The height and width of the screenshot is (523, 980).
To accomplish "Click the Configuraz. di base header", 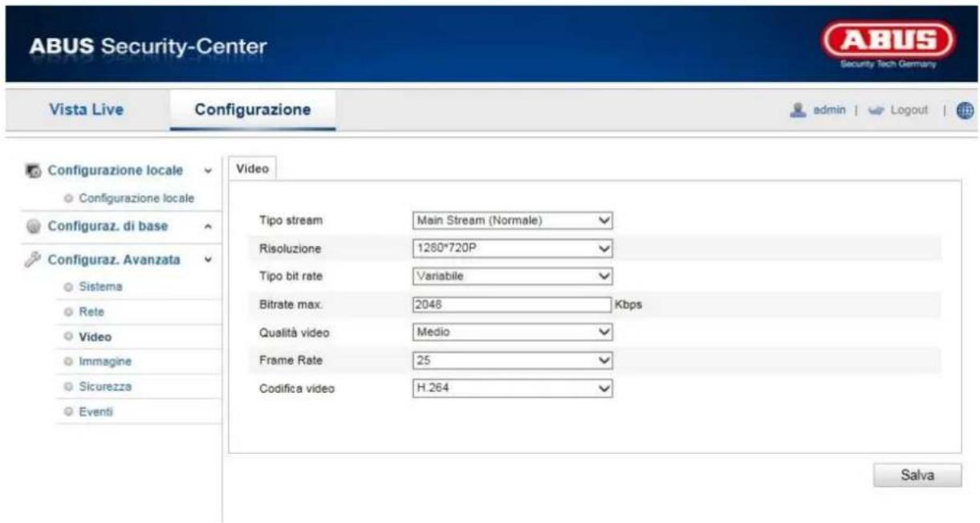I will (x=108, y=227).
